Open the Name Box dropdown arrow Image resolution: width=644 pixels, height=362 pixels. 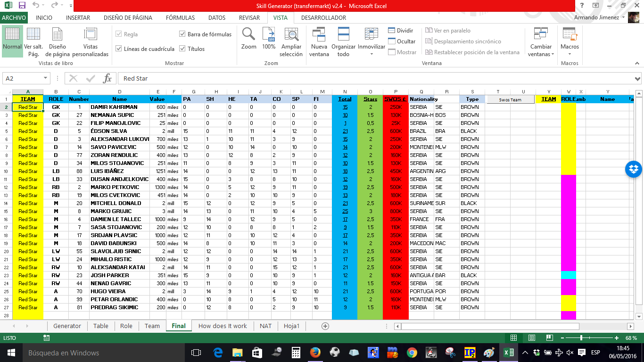point(46,78)
